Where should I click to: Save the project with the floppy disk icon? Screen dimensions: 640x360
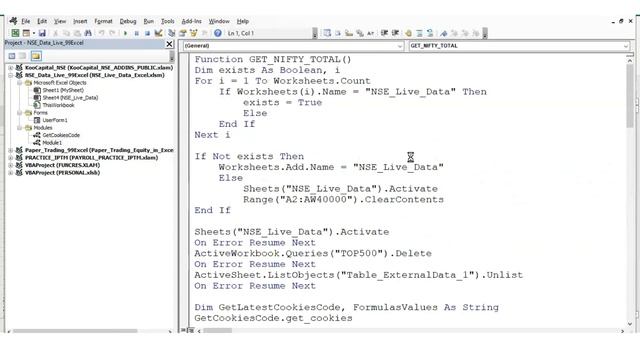pyautogui.click(x=42, y=33)
